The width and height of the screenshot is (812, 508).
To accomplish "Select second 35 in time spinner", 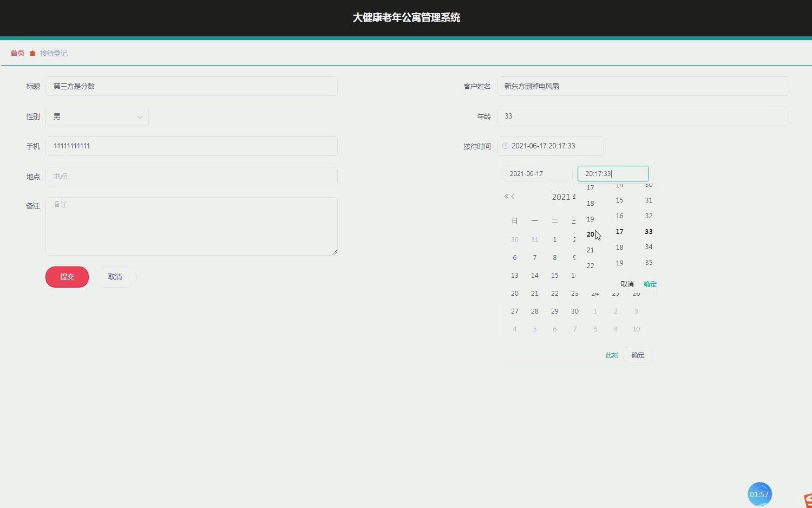I will coord(649,263).
